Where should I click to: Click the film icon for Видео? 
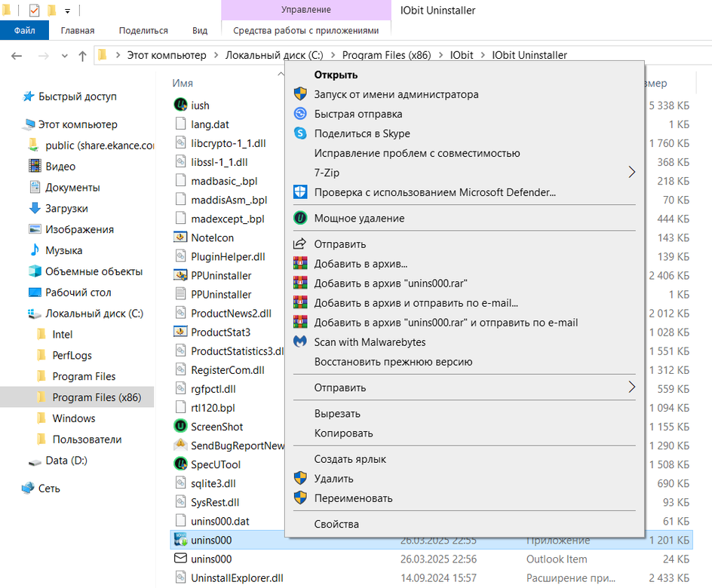click(x=35, y=166)
